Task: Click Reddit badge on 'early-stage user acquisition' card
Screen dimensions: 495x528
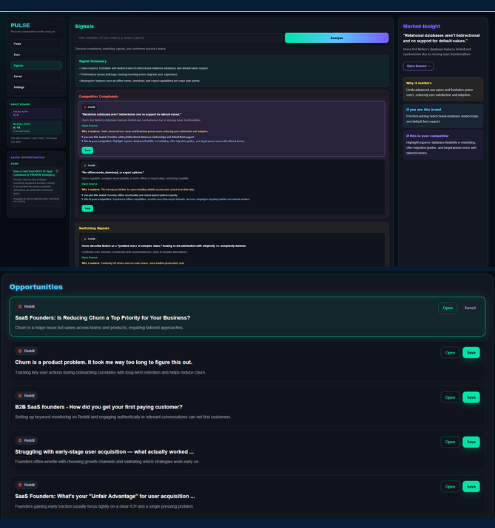Action: pyautogui.click(x=27, y=440)
